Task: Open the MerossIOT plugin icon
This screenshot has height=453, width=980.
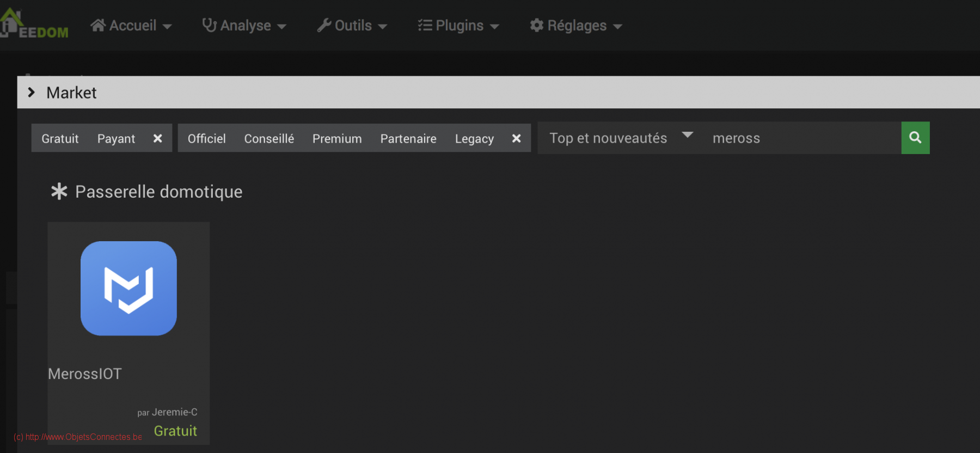Action: (x=128, y=288)
